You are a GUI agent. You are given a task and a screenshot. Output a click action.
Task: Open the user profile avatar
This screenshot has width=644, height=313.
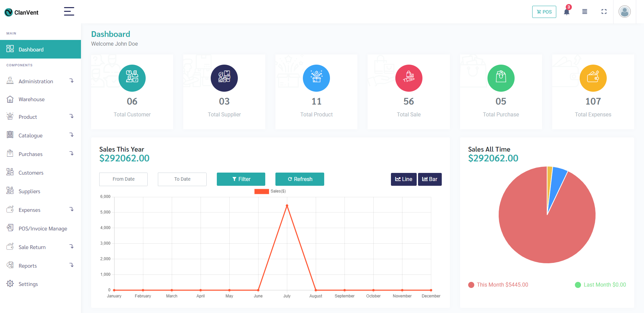point(624,12)
